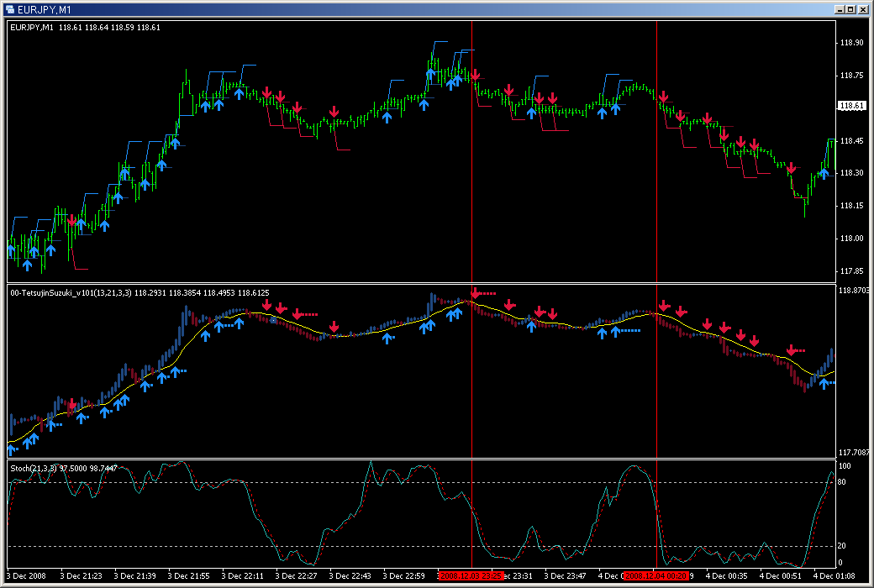Click the Stoch(21,3,3) indicator label
This screenshot has height=588, width=874.
34,468
